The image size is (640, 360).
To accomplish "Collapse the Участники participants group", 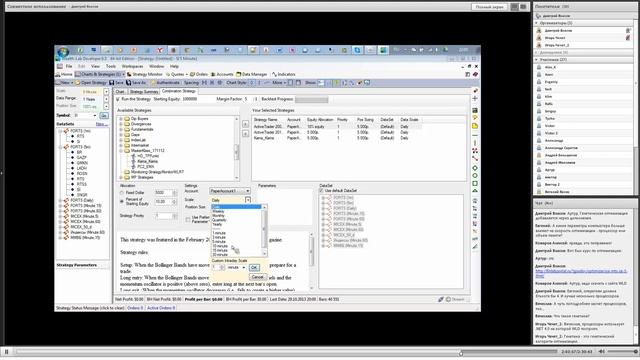I will [537, 60].
